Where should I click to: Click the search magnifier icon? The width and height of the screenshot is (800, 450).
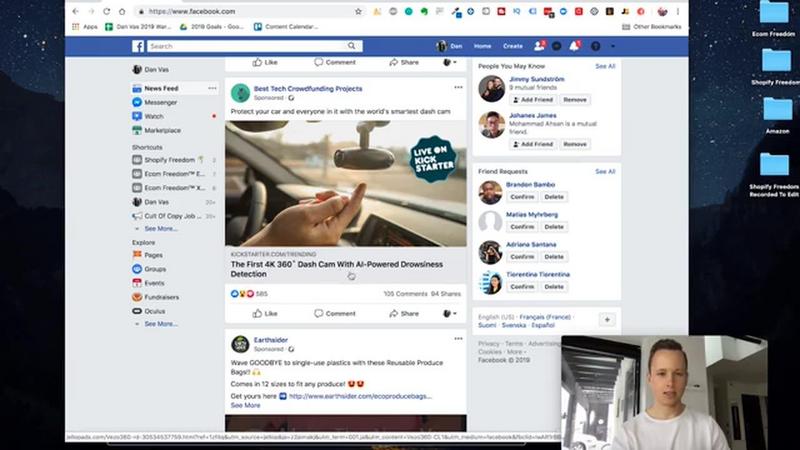coord(352,46)
